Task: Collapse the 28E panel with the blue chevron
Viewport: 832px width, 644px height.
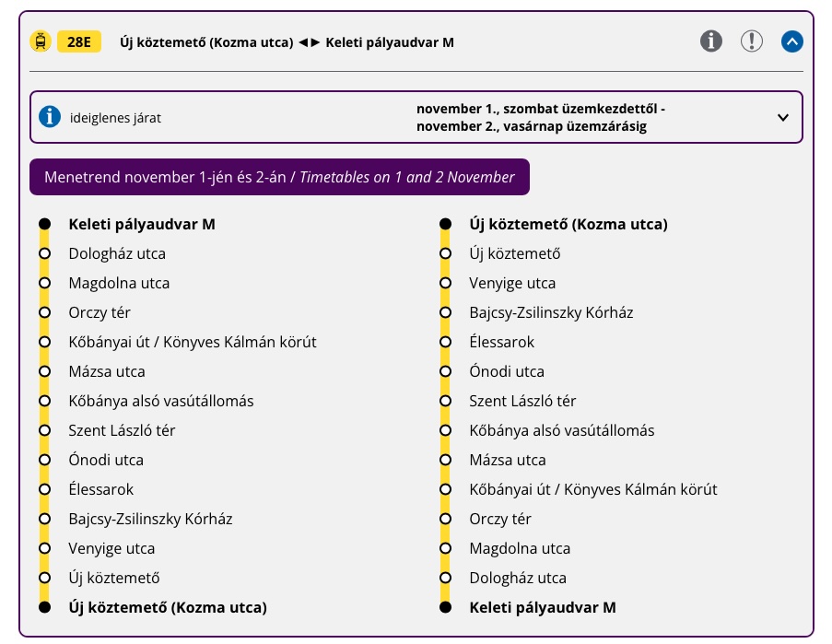Action: click(791, 41)
